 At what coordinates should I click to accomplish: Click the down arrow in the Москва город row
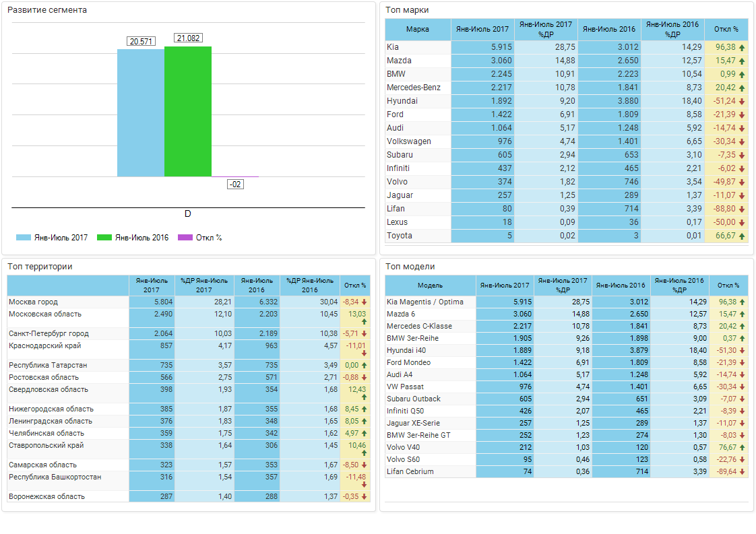364,302
